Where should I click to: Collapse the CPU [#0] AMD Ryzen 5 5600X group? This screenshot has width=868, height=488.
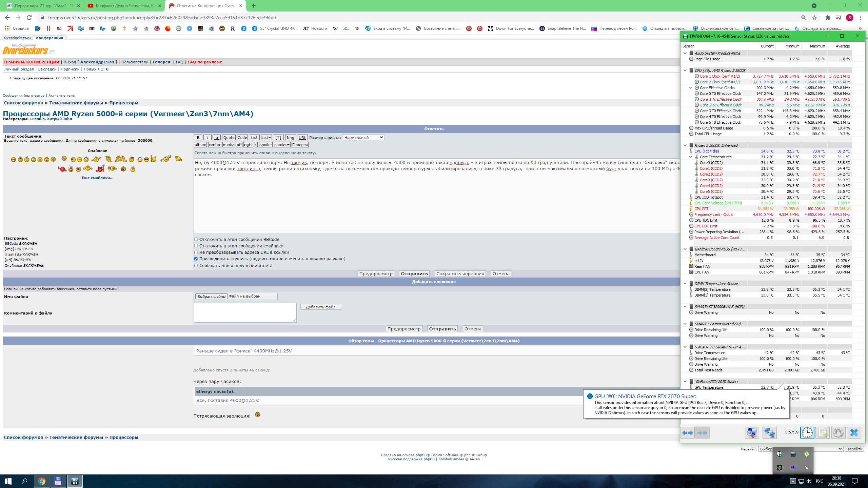685,70
